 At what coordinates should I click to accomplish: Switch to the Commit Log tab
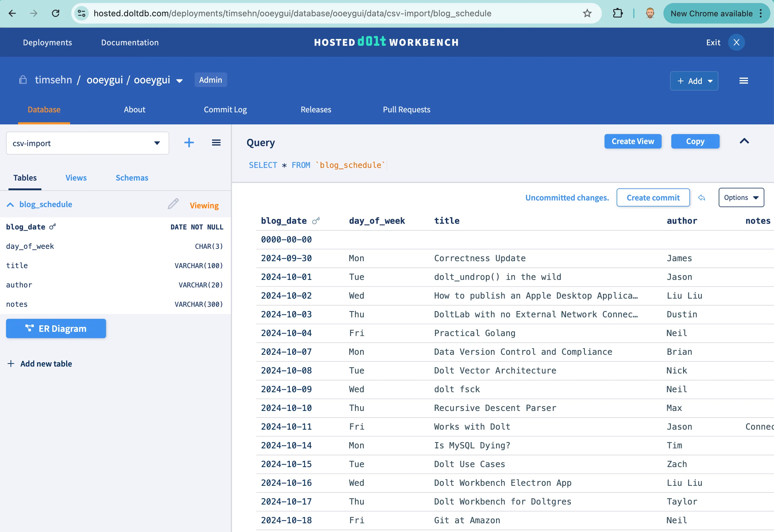click(x=225, y=110)
